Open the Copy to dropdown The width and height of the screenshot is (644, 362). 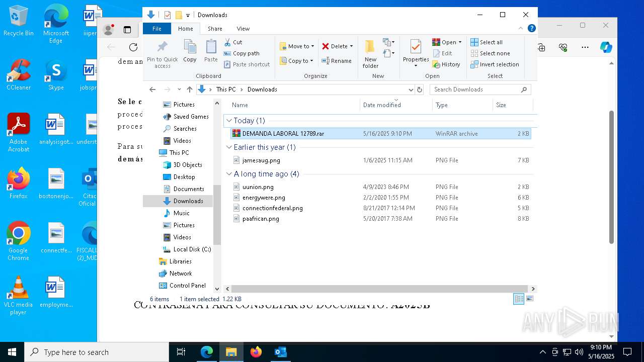297,61
